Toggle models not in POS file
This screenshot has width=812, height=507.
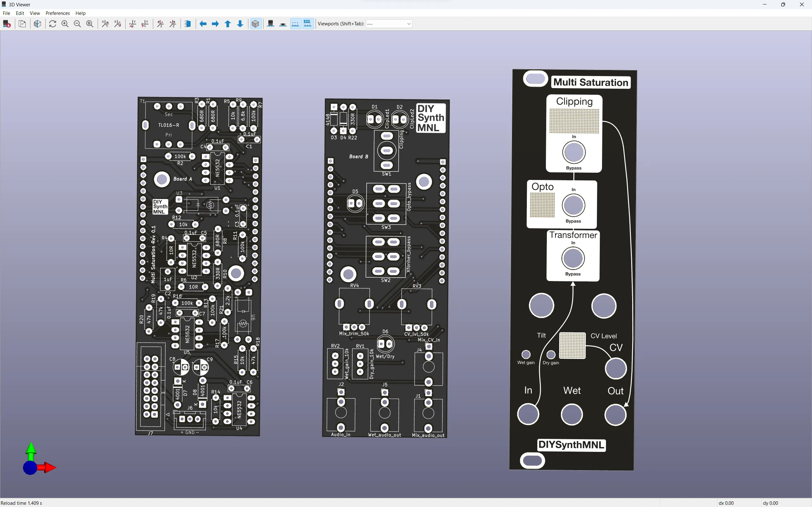point(307,24)
